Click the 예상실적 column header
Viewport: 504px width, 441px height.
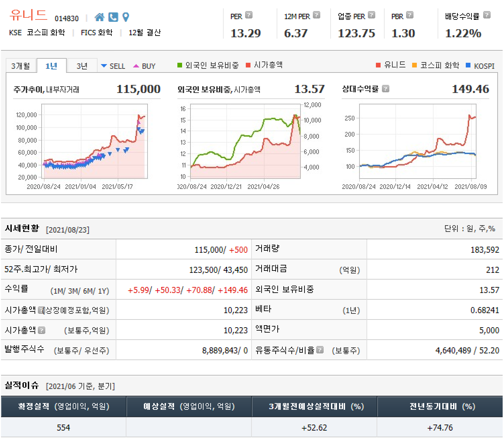click(x=189, y=407)
